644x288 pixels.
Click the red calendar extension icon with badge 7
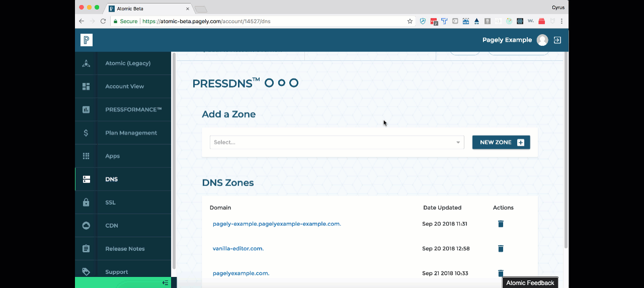[434, 21]
